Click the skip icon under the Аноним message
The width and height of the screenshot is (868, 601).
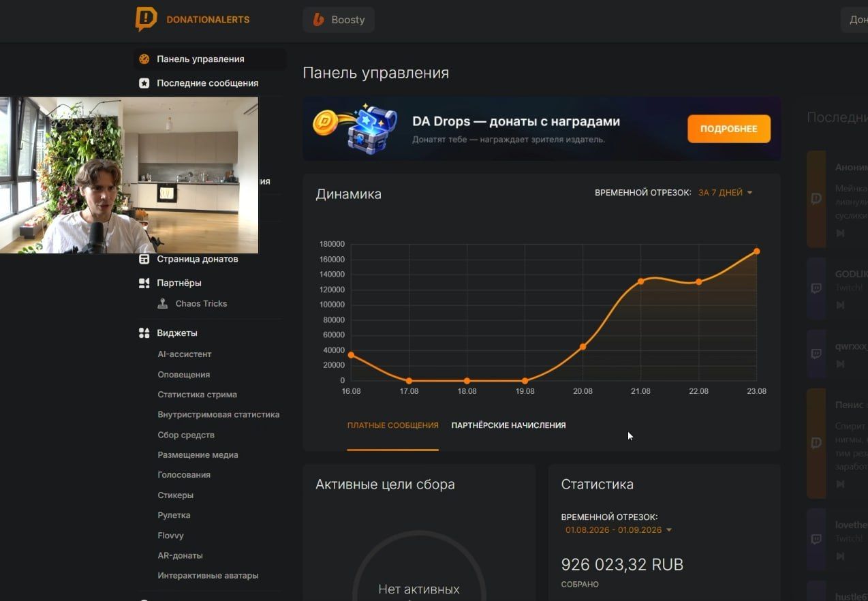coord(840,233)
